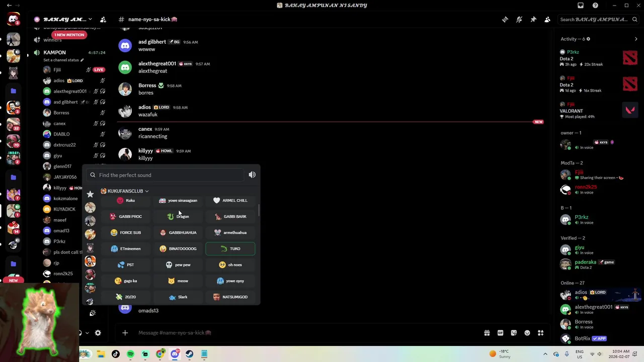Show hidden system tray icons

[x=545, y=354]
